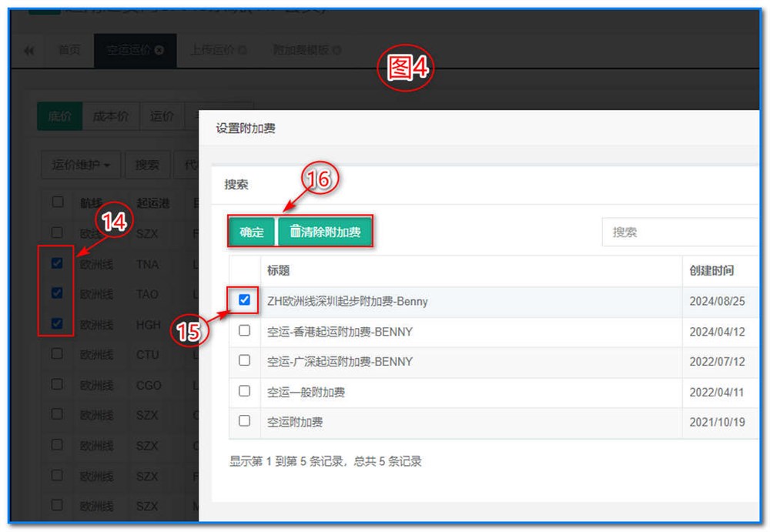Collapse sidebar using the double-arrow icon
This screenshot has width=770, height=532.
point(28,50)
